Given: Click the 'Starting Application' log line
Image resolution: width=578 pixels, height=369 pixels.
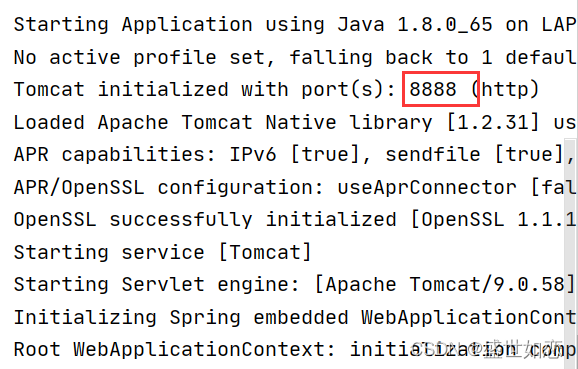Looking at the screenshot, I should tap(295, 25).
